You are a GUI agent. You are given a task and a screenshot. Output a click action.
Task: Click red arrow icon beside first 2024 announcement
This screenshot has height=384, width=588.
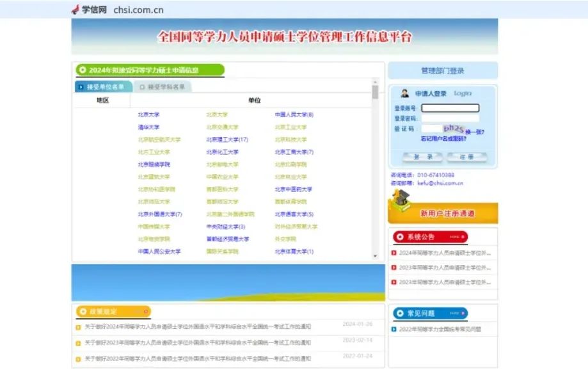pos(393,254)
